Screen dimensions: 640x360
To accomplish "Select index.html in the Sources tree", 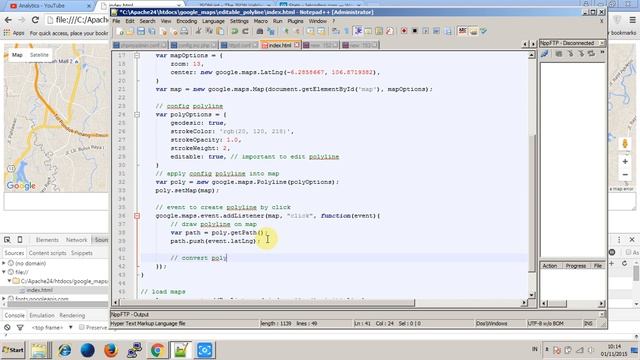I will pyautogui.click(x=39, y=290).
